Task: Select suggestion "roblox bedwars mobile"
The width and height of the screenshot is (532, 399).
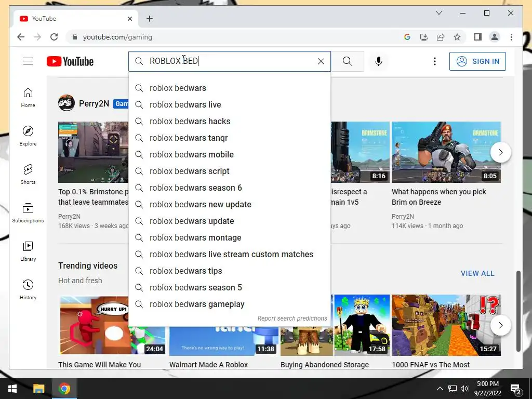Action: coord(229,155)
